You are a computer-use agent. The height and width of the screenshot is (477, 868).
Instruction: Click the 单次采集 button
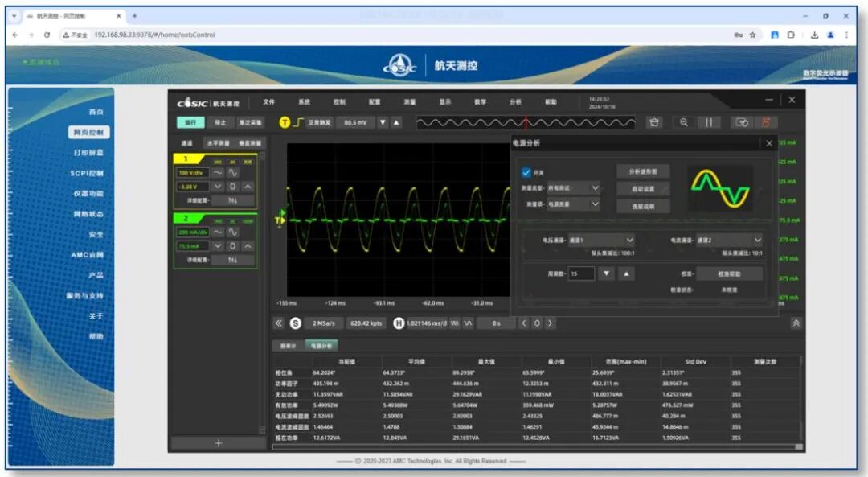pyautogui.click(x=250, y=122)
